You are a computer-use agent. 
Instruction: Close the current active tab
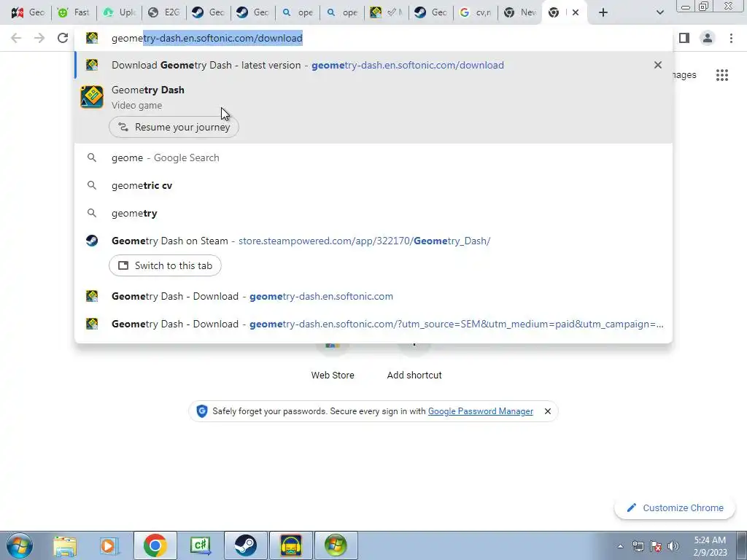point(576,12)
